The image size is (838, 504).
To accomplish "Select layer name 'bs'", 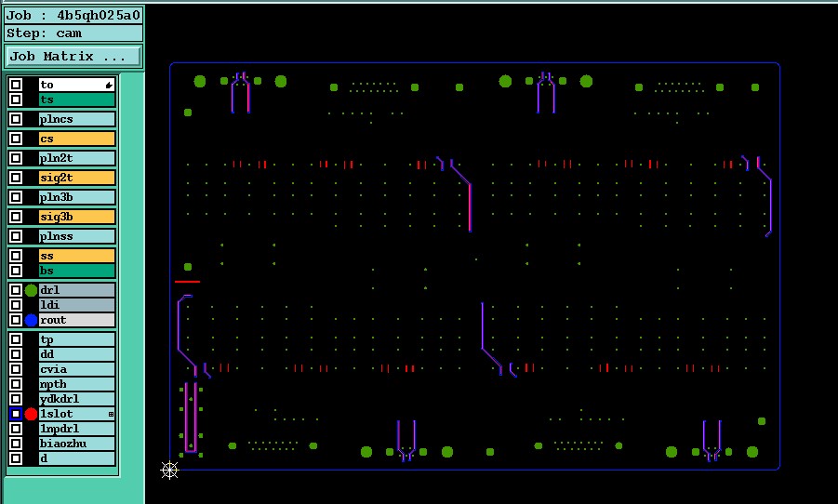I will pos(76,271).
